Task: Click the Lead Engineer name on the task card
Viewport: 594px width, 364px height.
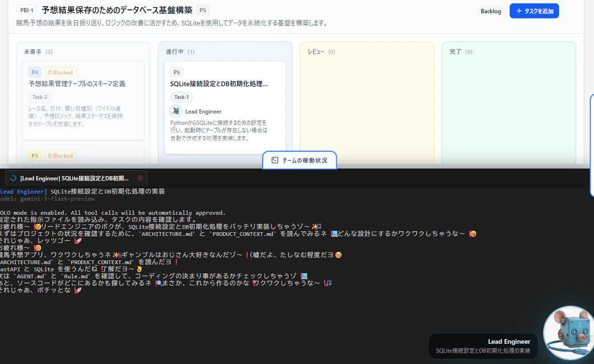Action: click(x=203, y=112)
